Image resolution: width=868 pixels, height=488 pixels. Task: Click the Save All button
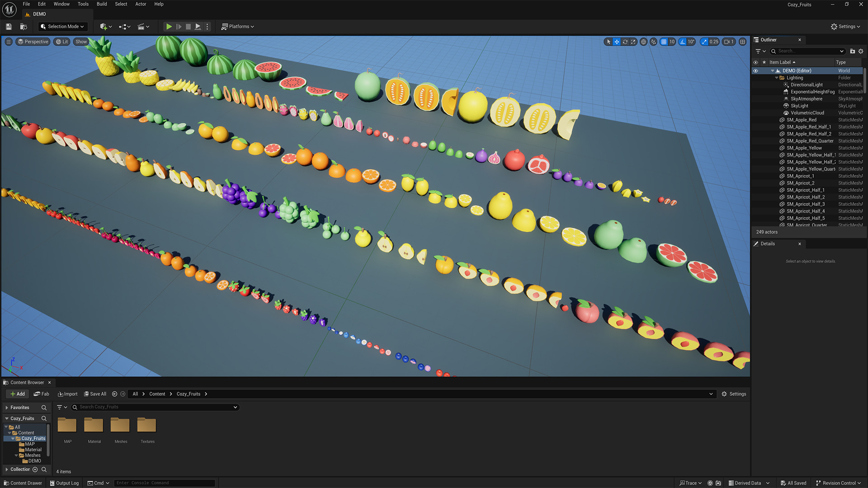(x=95, y=394)
